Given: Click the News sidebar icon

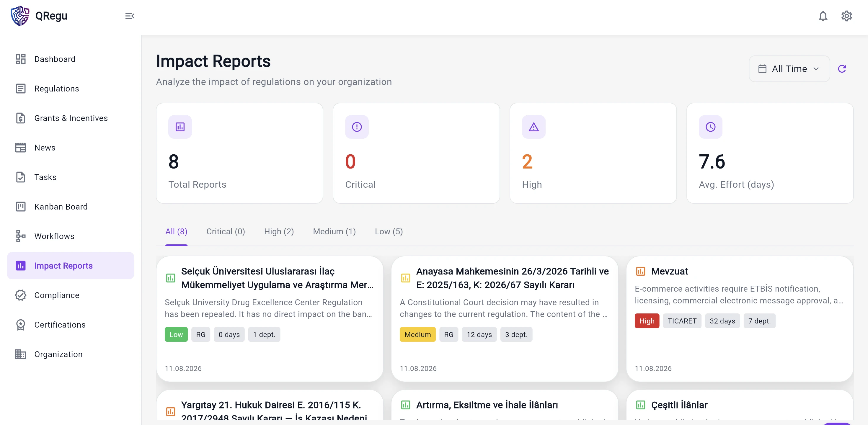Looking at the screenshot, I should [21, 148].
